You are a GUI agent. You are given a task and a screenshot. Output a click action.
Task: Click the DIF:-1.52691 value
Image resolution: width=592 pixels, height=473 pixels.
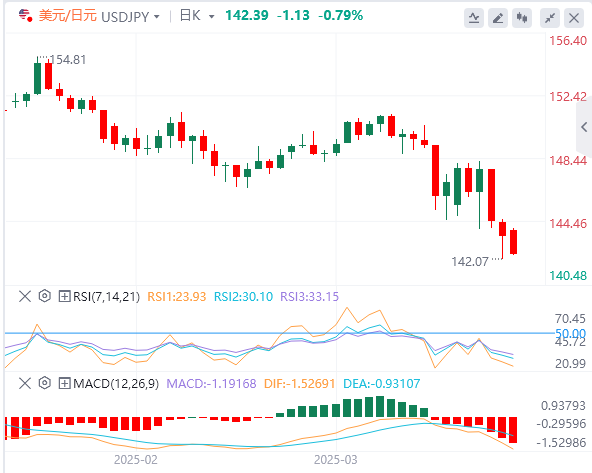[x=299, y=384]
